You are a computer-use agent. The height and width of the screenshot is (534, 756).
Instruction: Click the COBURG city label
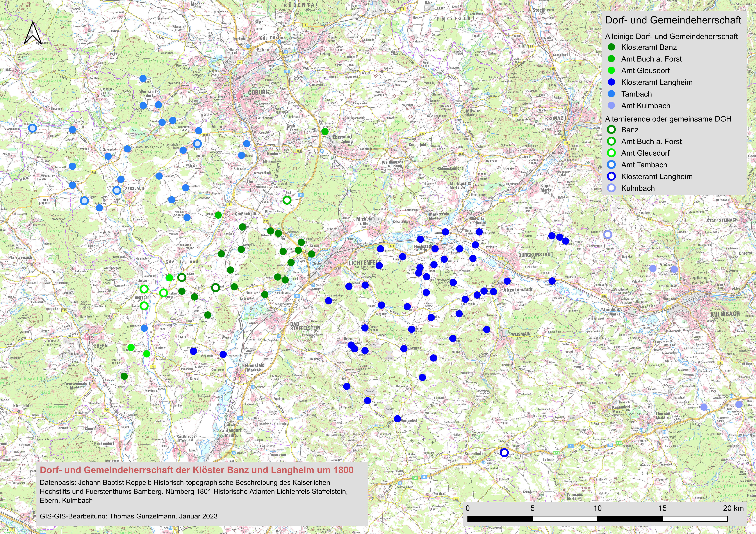259,92
